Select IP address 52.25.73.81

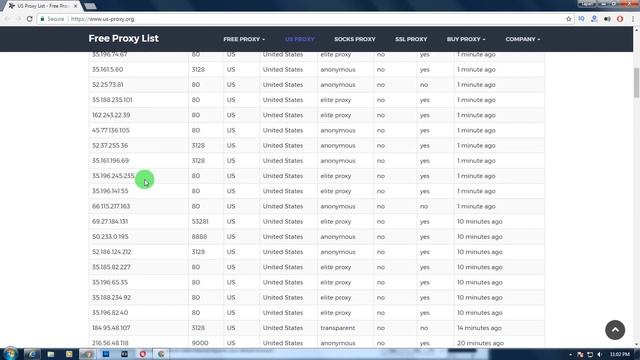click(107, 84)
